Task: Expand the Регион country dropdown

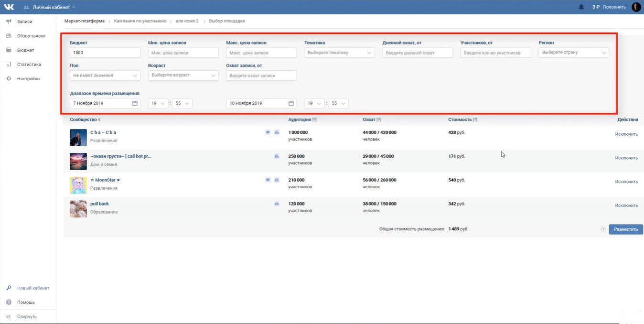Action: pos(573,53)
